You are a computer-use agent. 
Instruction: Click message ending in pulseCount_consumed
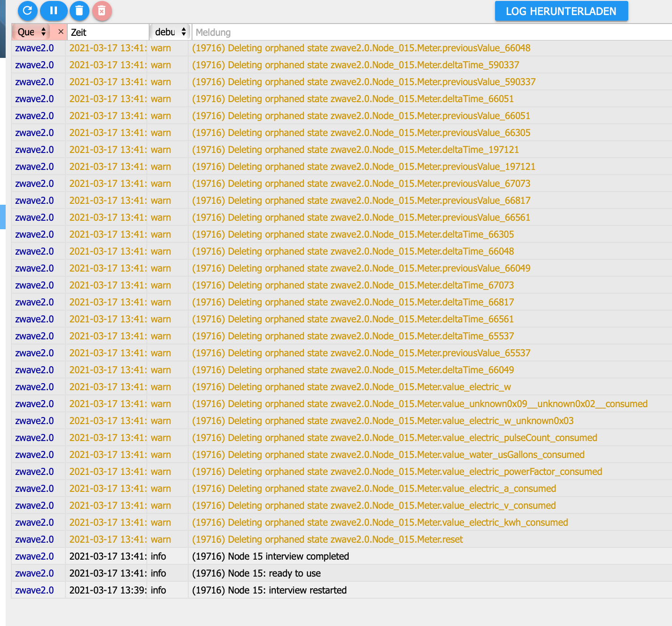[x=394, y=438]
